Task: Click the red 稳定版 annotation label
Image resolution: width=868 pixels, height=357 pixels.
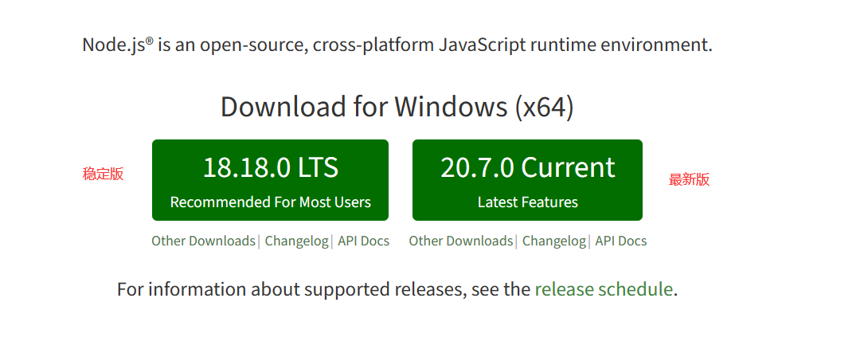Action: tap(103, 174)
